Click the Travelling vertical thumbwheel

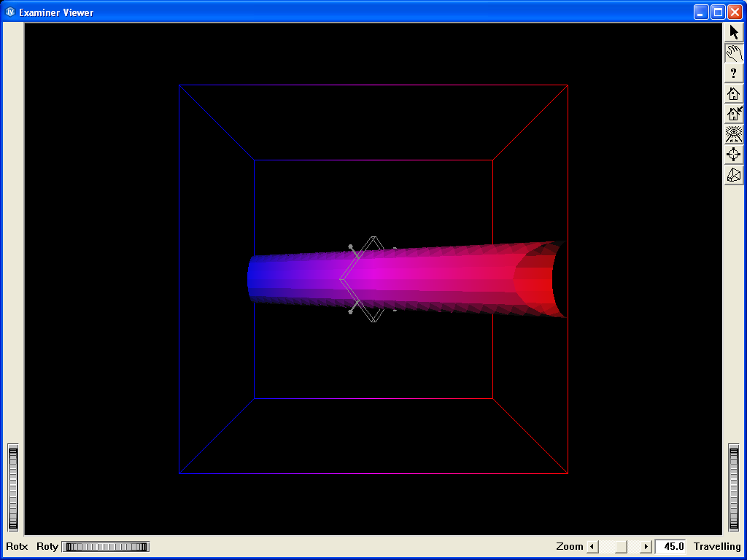click(734, 487)
